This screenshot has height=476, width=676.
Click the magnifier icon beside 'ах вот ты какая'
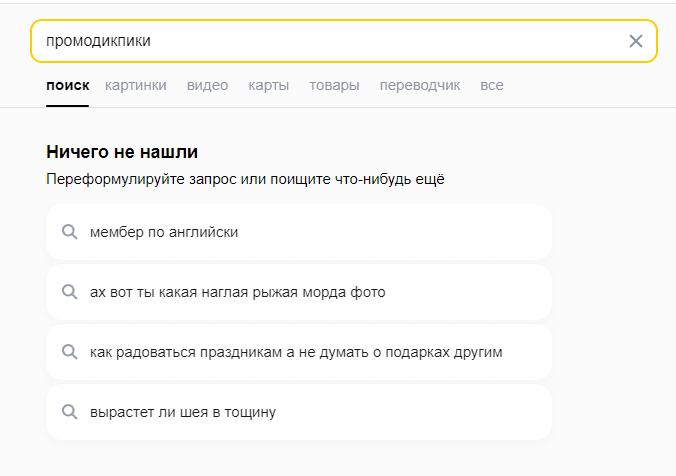pyautogui.click(x=70, y=292)
